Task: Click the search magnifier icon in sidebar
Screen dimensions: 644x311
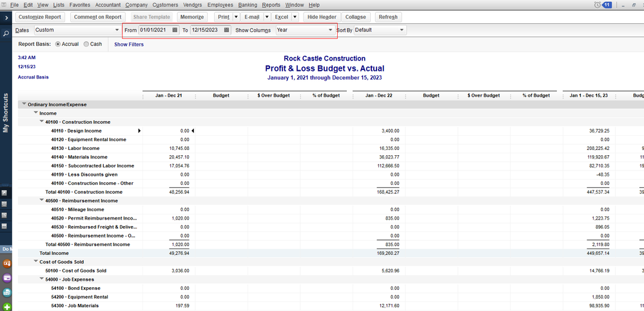Action: 6,33
